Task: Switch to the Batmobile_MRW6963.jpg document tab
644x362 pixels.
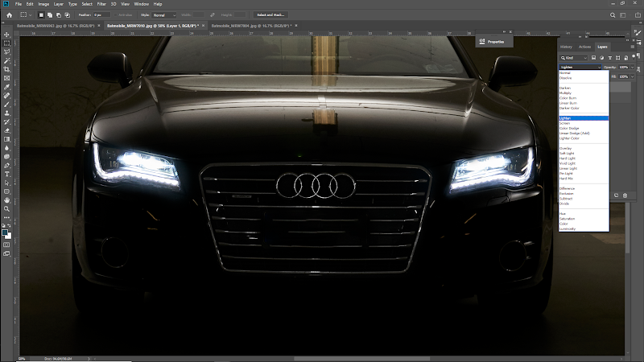Action: [x=56, y=26]
